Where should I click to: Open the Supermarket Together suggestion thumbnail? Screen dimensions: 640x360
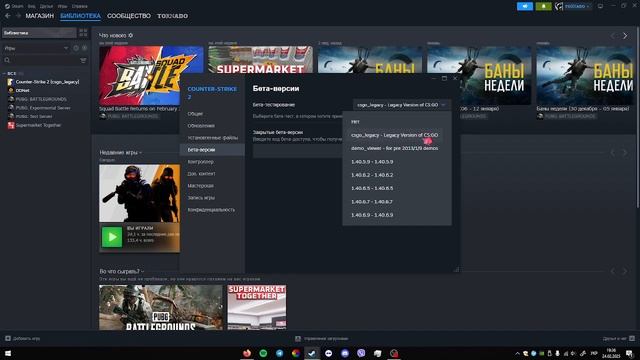coord(257,307)
